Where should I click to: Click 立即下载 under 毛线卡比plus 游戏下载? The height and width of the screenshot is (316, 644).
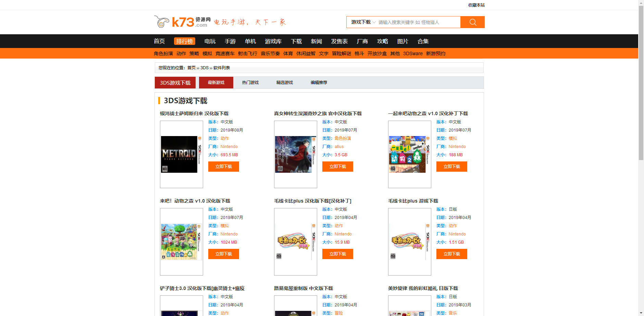(x=451, y=254)
